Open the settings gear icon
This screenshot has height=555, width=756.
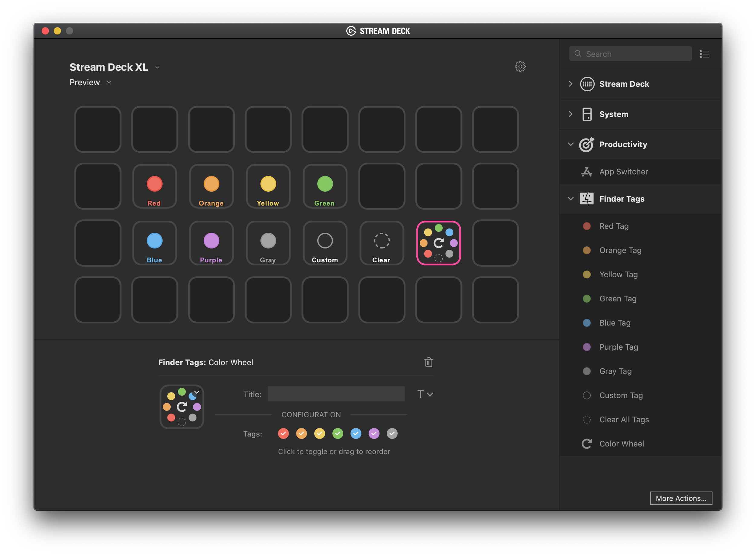click(520, 67)
